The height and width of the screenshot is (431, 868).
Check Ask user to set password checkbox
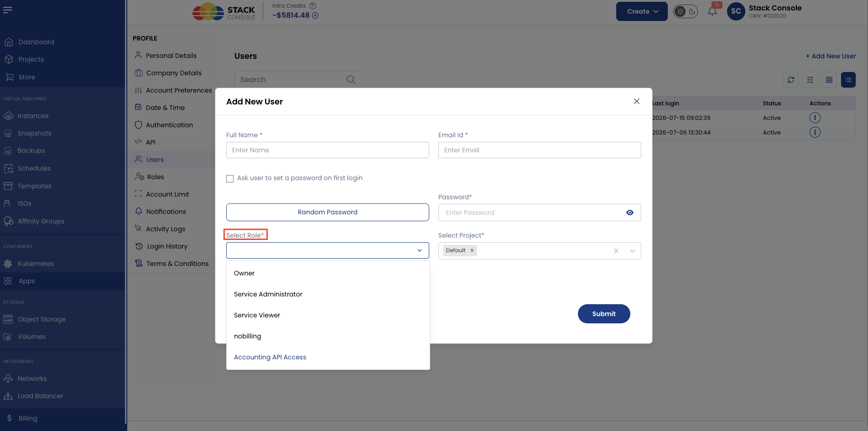coord(230,178)
